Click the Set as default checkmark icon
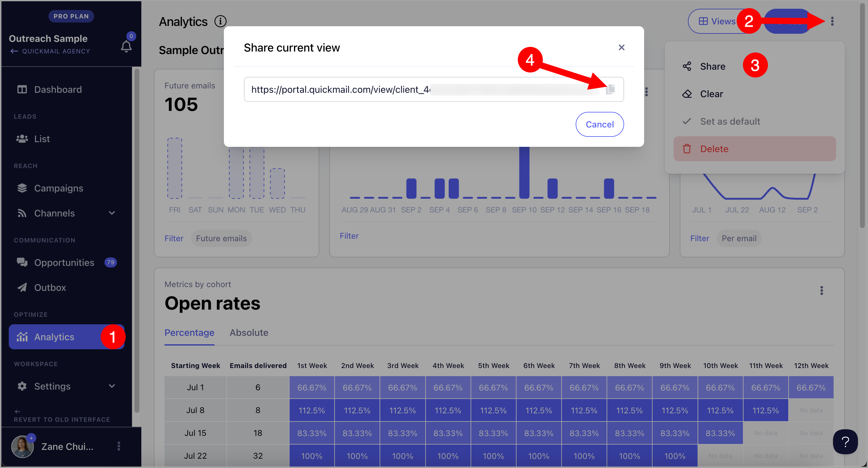This screenshot has width=868, height=468. pyautogui.click(x=687, y=121)
